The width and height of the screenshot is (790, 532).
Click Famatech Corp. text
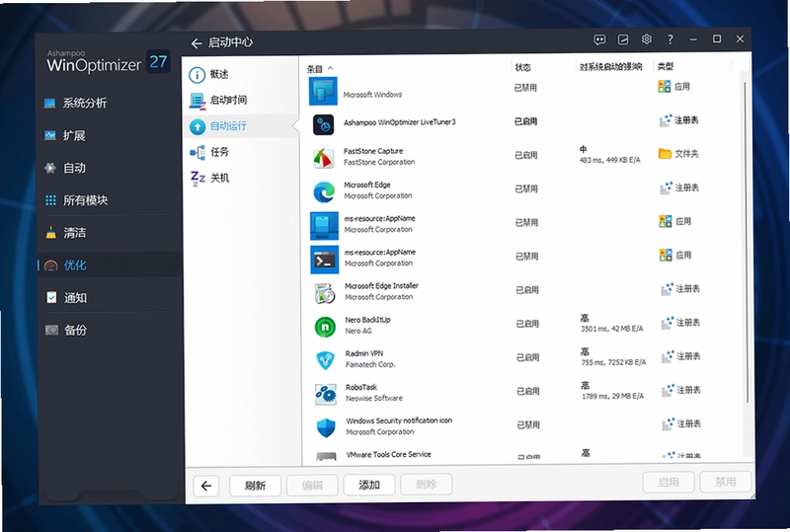coord(370,365)
